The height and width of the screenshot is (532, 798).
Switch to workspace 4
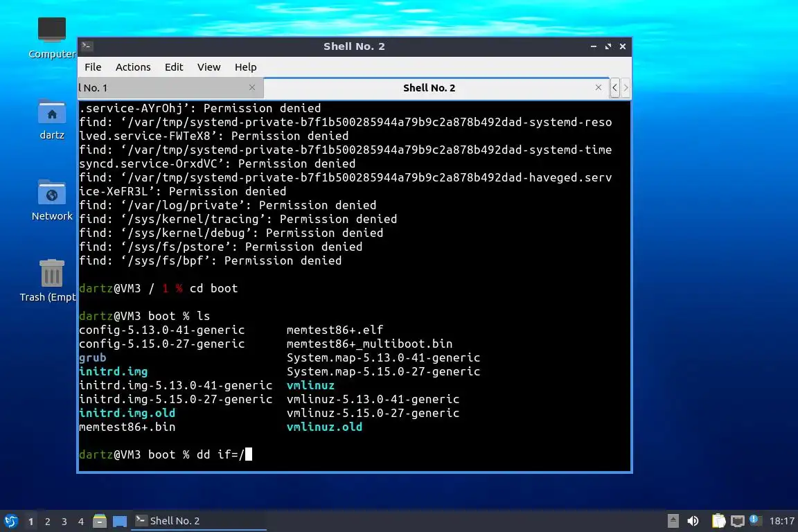[81, 522]
